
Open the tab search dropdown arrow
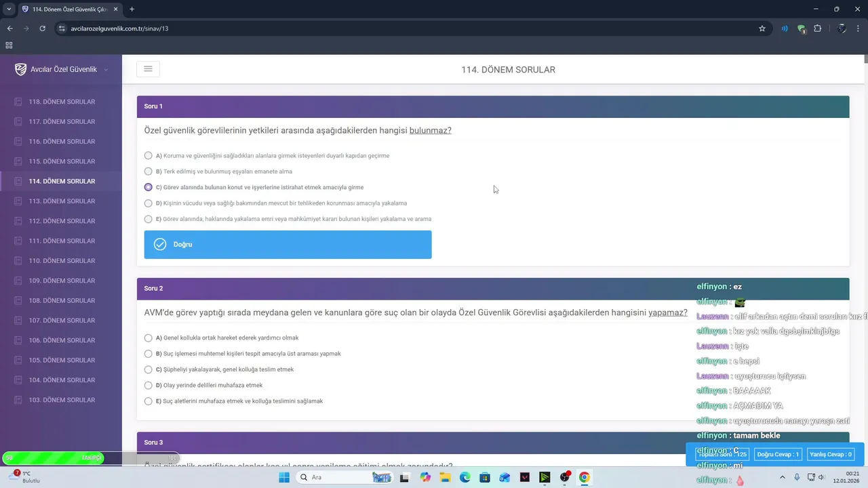(x=9, y=9)
